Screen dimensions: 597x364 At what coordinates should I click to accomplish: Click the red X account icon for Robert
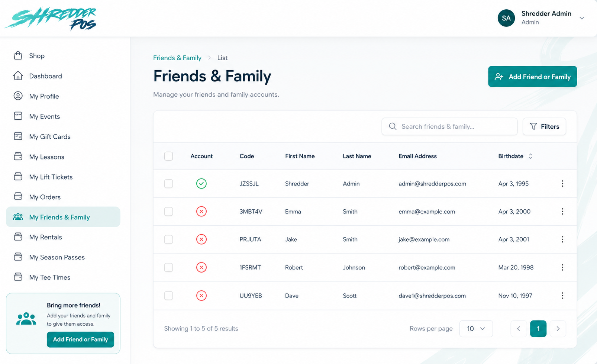click(x=201, y=267)
